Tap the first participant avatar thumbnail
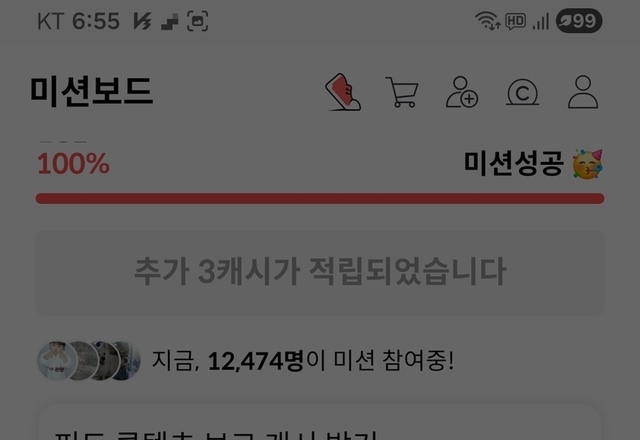 click(57, 361)
